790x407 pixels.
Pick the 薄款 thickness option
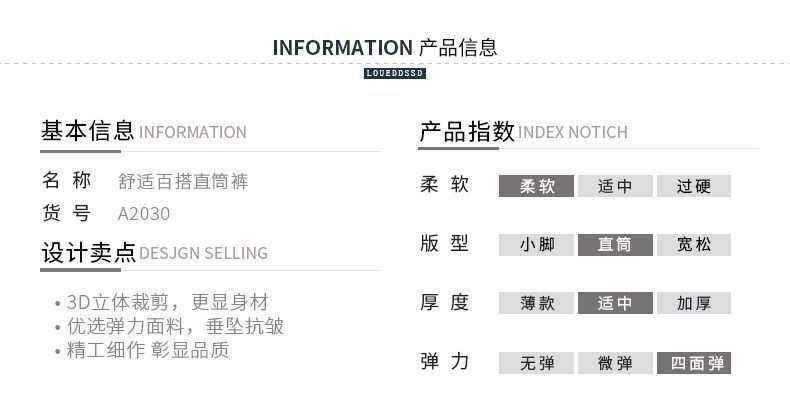point(536,303)
